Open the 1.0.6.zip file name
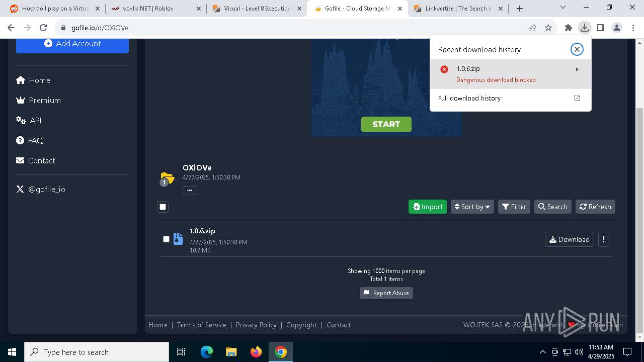 202,231
